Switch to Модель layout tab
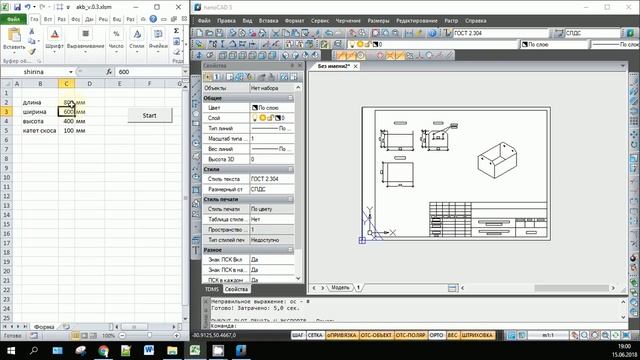The height and width of the screenshot is (360, 640). pyautogui.click(x=340, y=288)
